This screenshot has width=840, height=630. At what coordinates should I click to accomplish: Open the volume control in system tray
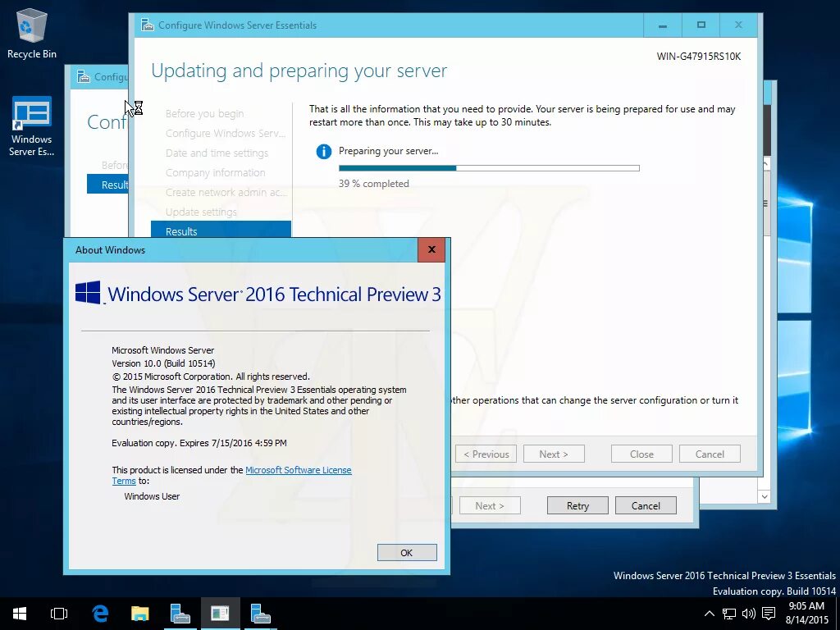click(747, 613)
